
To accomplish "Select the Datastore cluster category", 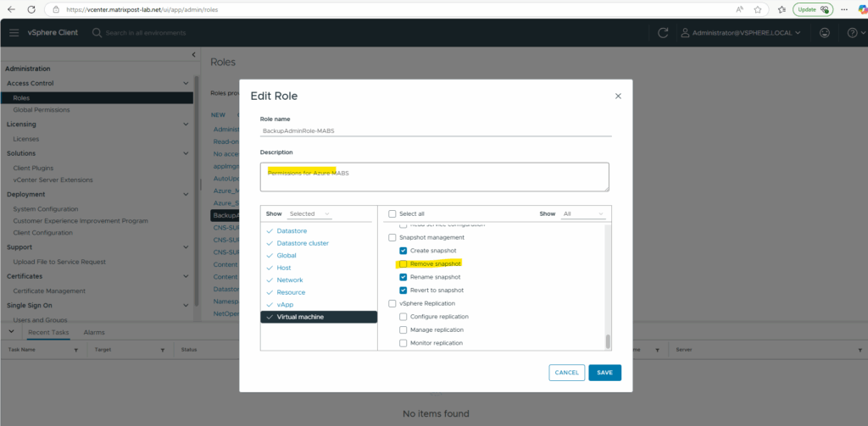I will point(303,243).
